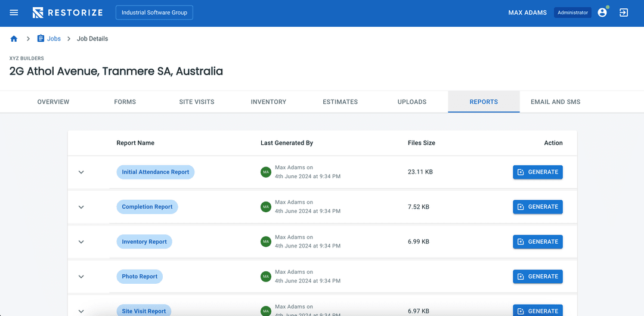
Task: Generate the Inventory Report
Action: pyautogui.click(x=537, y=241)
